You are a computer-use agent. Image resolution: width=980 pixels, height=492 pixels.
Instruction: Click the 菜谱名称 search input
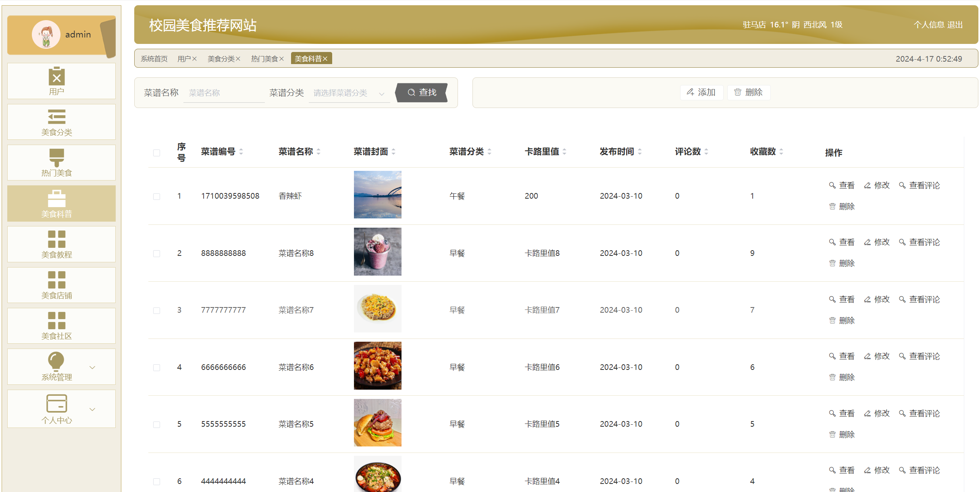(x=224, y=93)
